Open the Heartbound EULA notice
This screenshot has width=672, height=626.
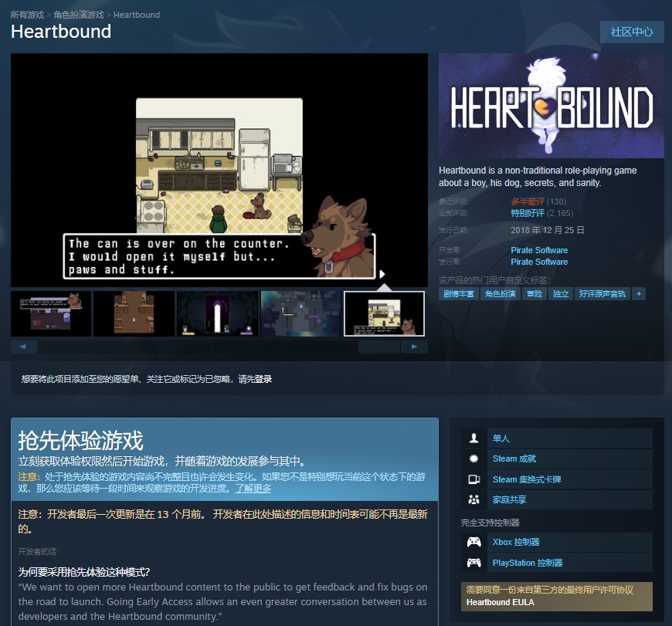point(556,596)
